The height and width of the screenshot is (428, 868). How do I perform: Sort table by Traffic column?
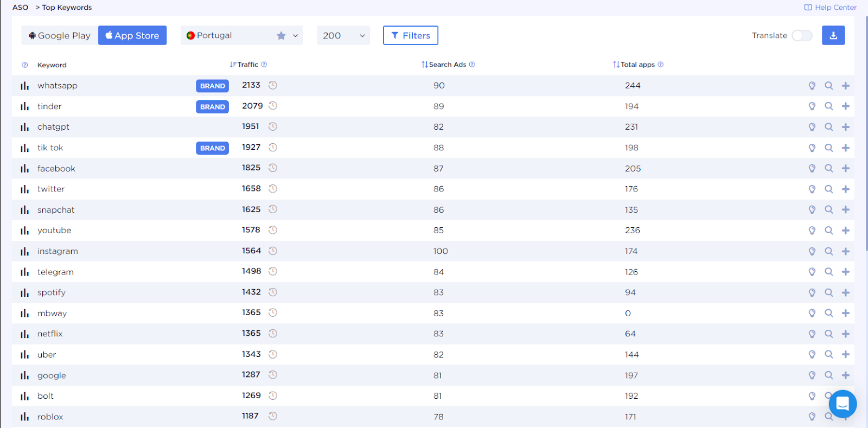244,65
